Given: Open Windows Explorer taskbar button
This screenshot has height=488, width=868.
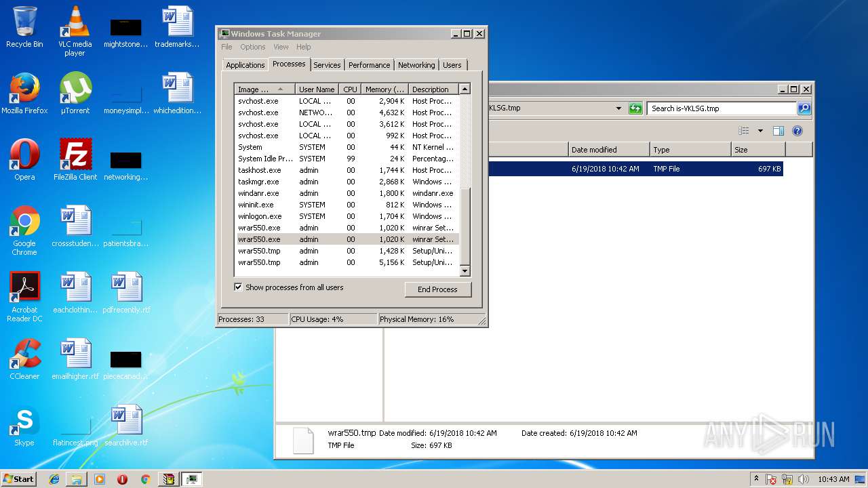Looking at the screenshot, I should click(x=77, y=479).
